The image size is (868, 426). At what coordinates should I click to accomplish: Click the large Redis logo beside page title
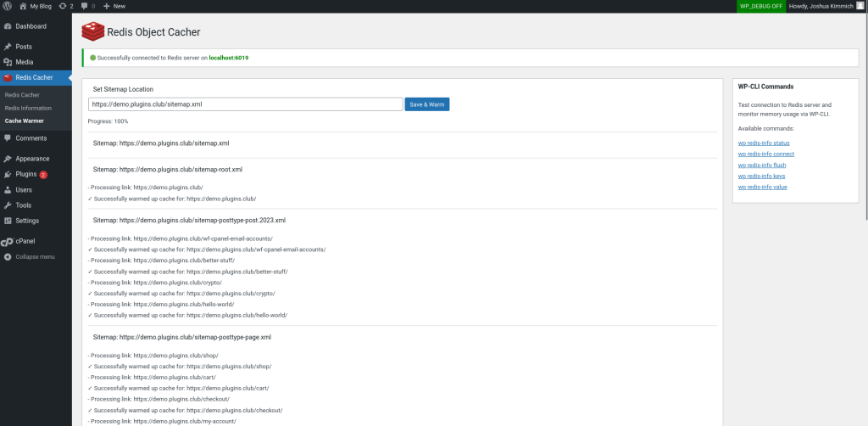[92, 31]
